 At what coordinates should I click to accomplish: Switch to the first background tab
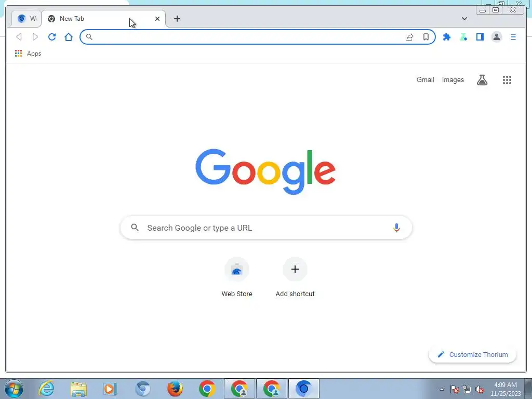point(26,19)
